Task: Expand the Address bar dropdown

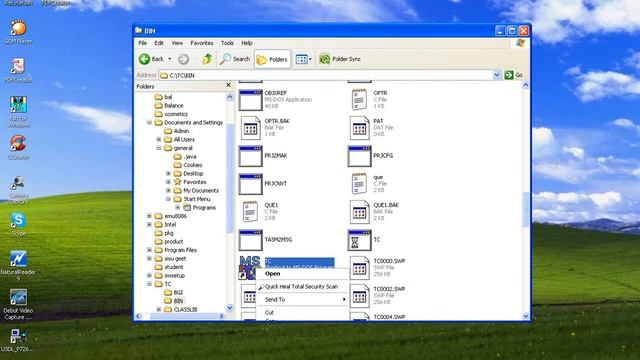Action: click(x=497, y=75)
